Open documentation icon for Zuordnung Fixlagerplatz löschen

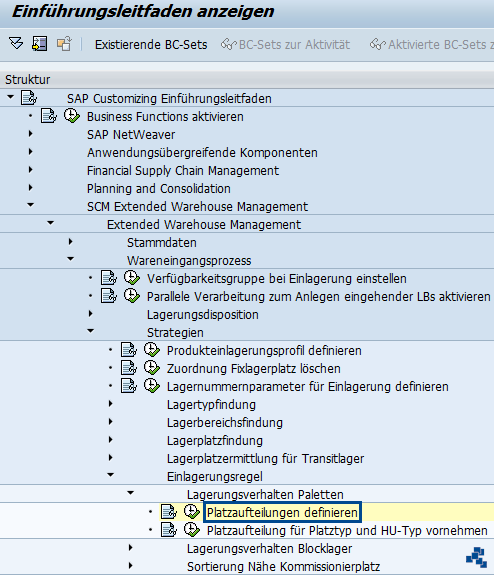coord(129,368)
